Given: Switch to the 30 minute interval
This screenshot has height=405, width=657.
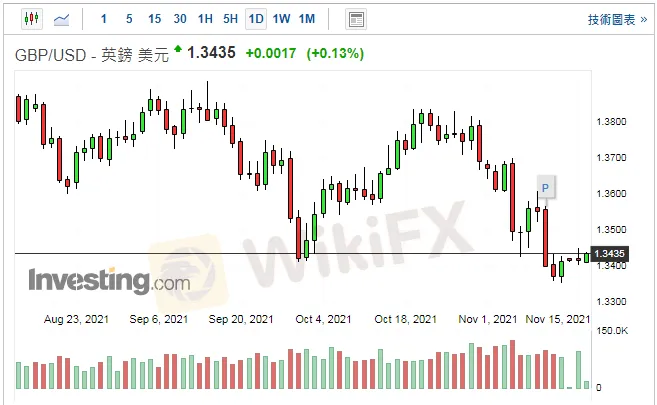Looking at the screenshot, I should coord(180,19).
